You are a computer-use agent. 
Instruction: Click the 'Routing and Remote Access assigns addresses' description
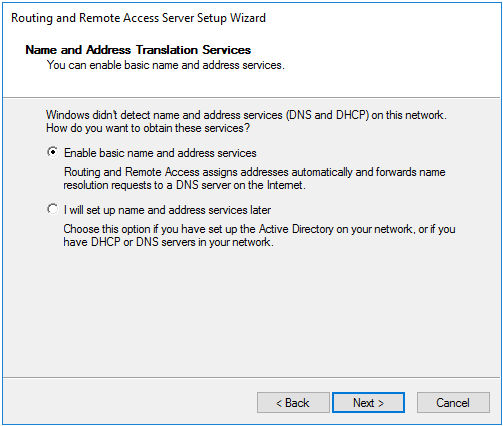coord(255,172)
